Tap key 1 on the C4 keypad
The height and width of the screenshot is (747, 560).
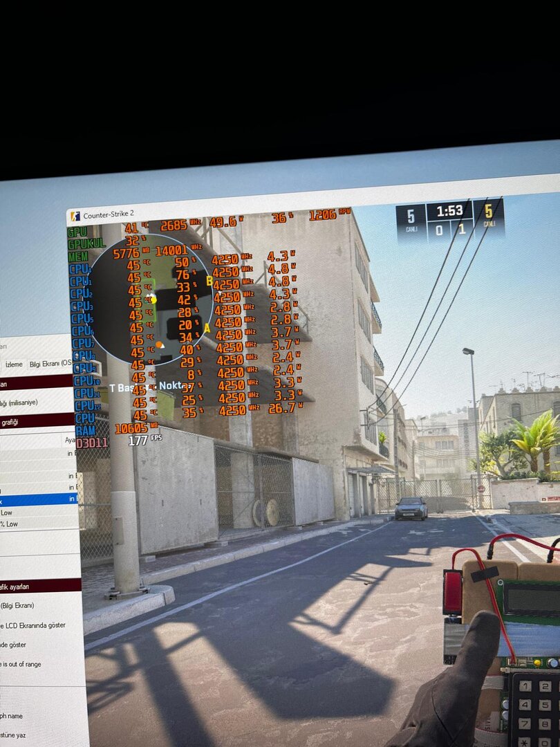525,687
